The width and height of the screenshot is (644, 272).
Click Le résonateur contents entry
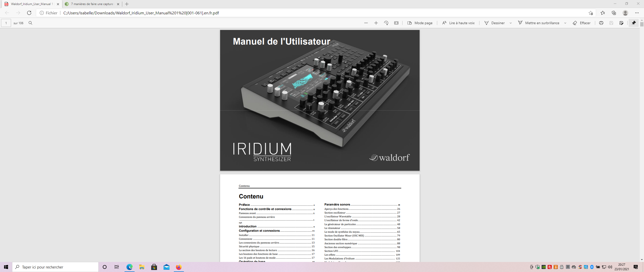(362, 228)
